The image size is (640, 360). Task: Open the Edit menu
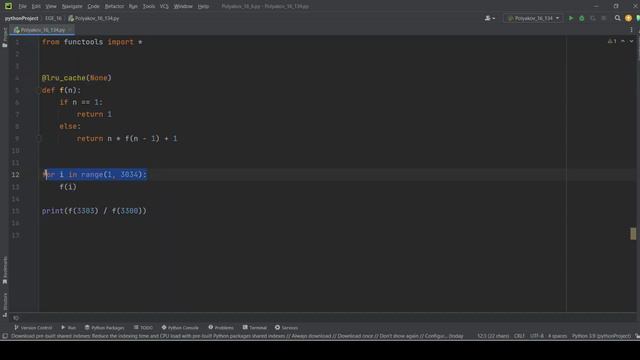36,7
